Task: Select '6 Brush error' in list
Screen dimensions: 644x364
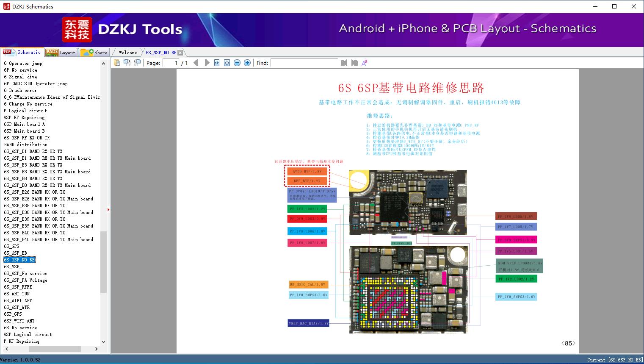Action: tap(20, 90)
